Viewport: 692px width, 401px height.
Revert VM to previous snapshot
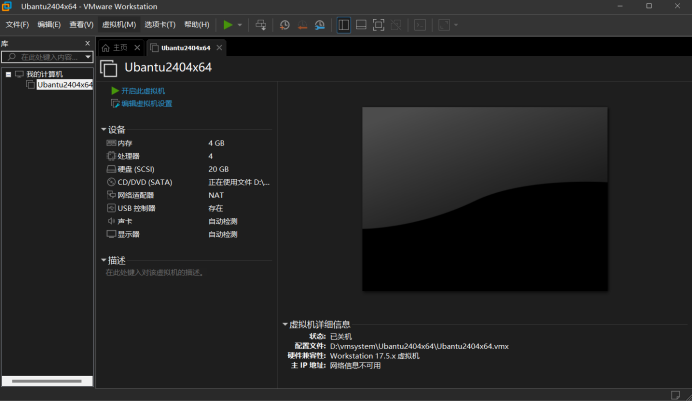click(x=302, y=25)
